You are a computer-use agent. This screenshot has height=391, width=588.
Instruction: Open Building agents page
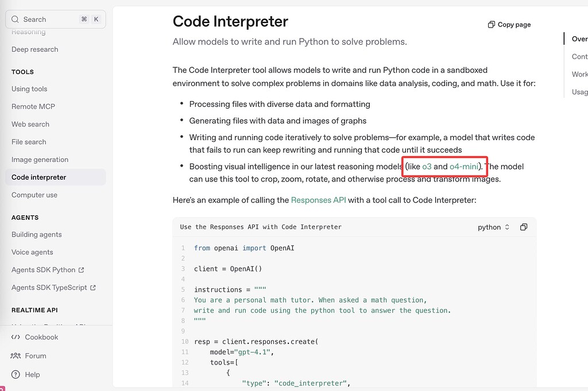tap(37, 235)
